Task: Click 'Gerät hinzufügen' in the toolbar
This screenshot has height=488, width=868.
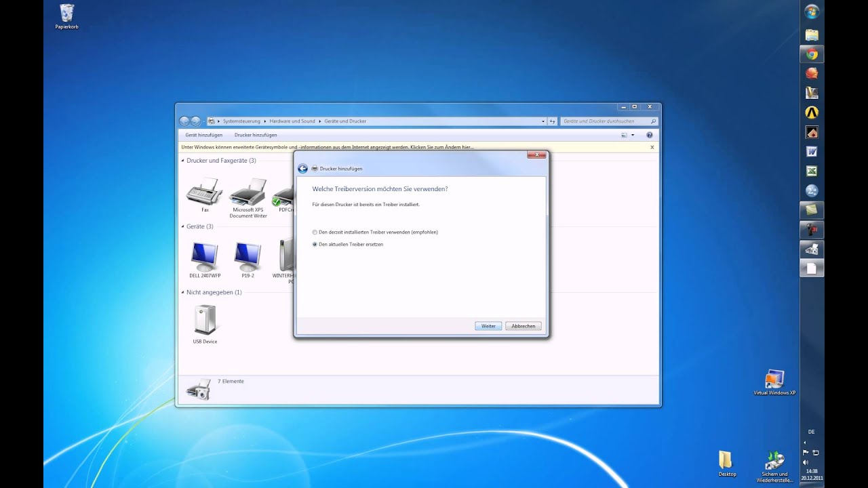Action: click(x=203, y=135)
